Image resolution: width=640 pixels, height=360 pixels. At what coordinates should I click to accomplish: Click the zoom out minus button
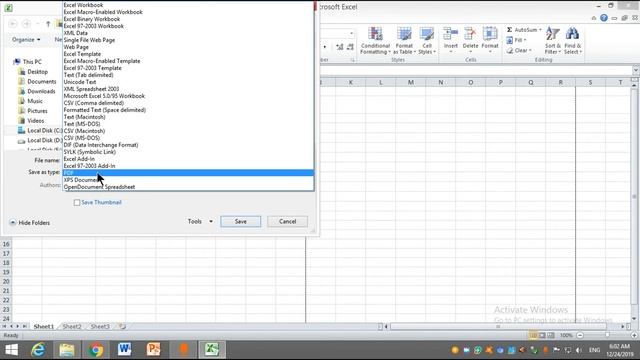[x=580, y=335]
